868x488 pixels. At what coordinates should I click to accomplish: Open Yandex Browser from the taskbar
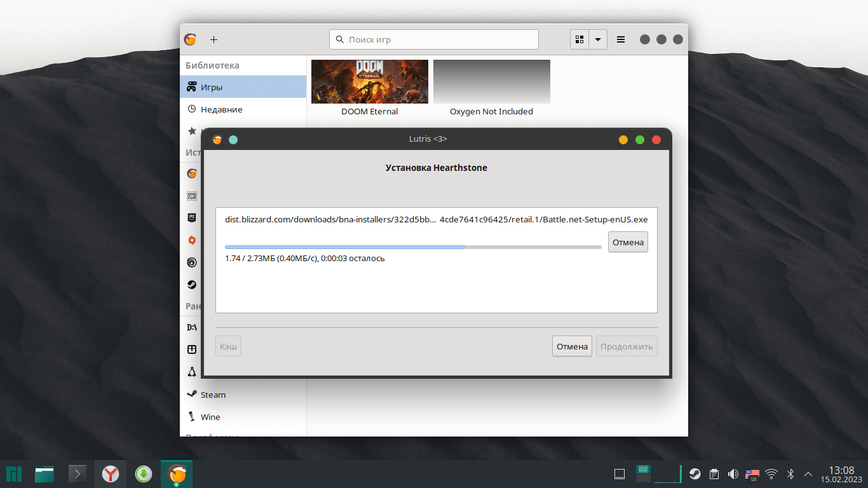[x=111, y=474]
